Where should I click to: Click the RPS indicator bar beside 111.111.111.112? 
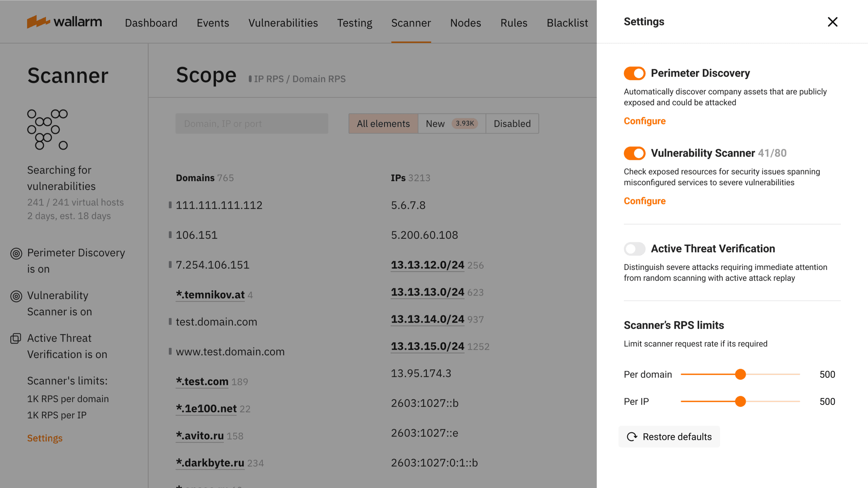coord(170,205)
